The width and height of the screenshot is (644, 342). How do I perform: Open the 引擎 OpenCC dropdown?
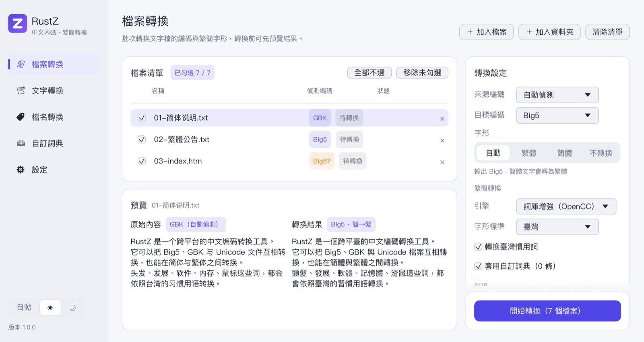tap(566, 206)
